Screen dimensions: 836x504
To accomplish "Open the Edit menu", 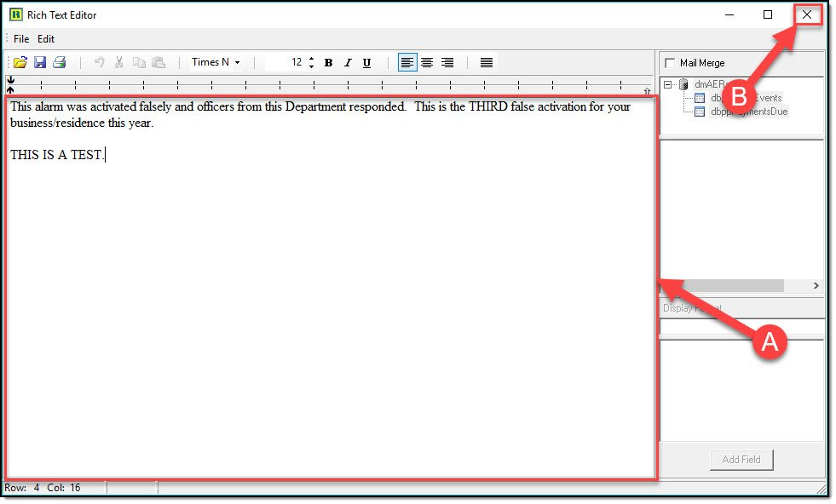I will point(46,39).
